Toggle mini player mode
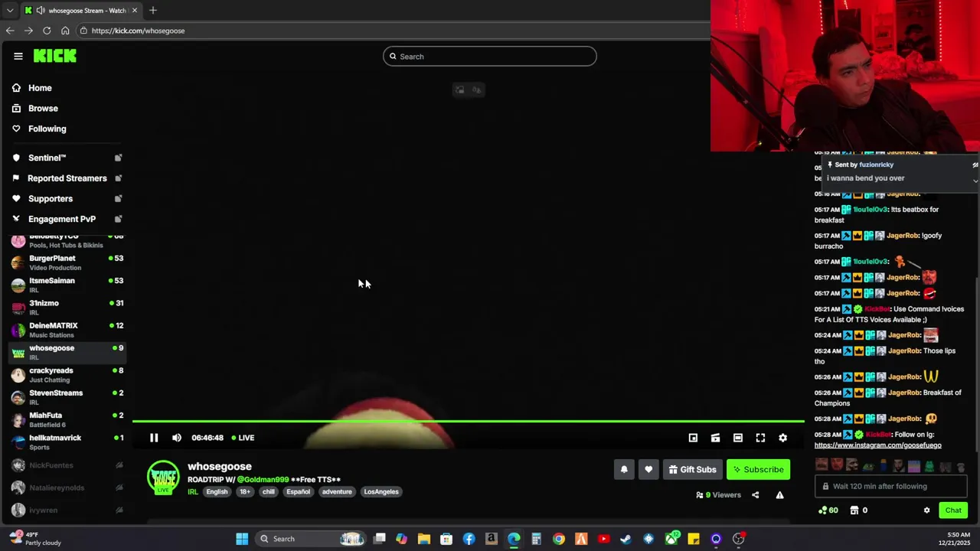 click(693, 438)
